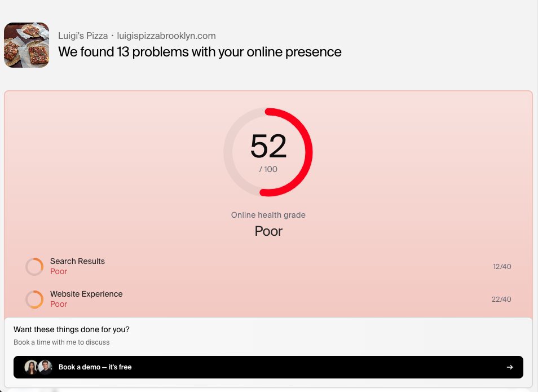Click Poor under Website Experience
This screenshot has width=538, height=392.
pyautogui.click(x=59, y=304)
